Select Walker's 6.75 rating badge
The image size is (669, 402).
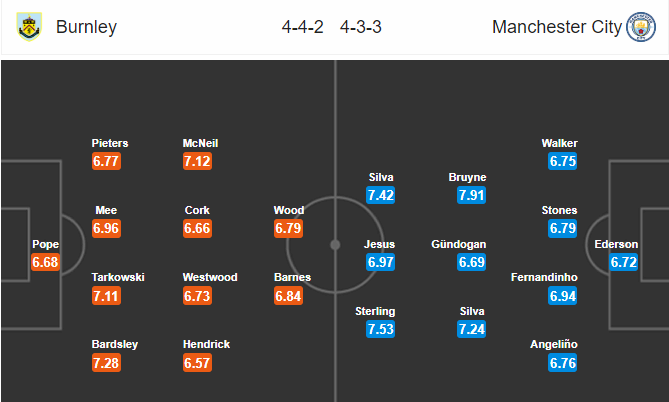click(x=563, y=161)
